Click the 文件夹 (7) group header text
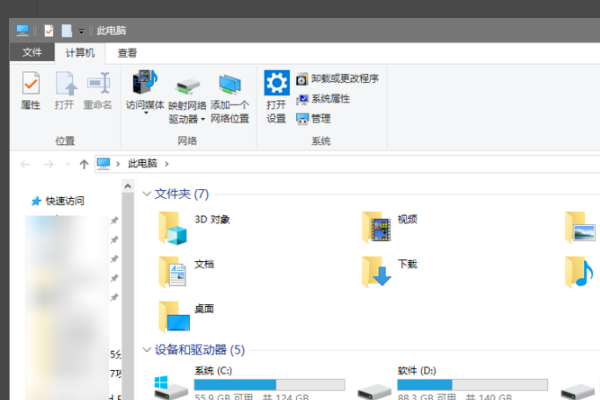600x400 pixels. coord(182,194)
